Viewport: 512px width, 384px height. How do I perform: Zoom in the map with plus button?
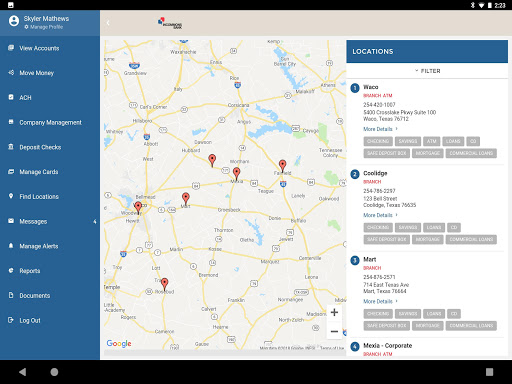coord(334,312)
